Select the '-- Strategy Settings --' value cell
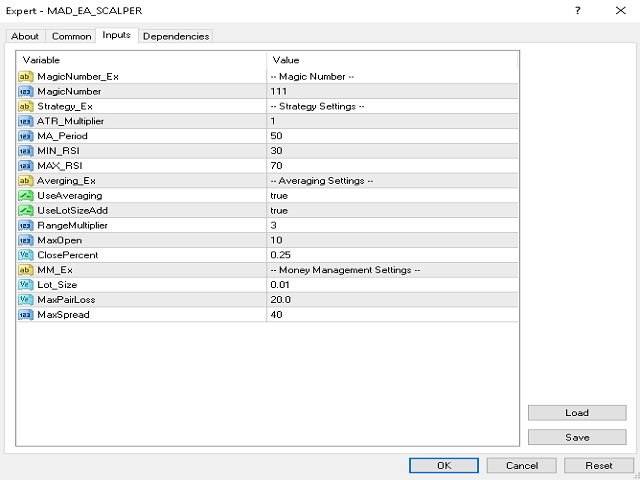Image resolution: width=640 pixels, height=480 pixels. [392, 106]
